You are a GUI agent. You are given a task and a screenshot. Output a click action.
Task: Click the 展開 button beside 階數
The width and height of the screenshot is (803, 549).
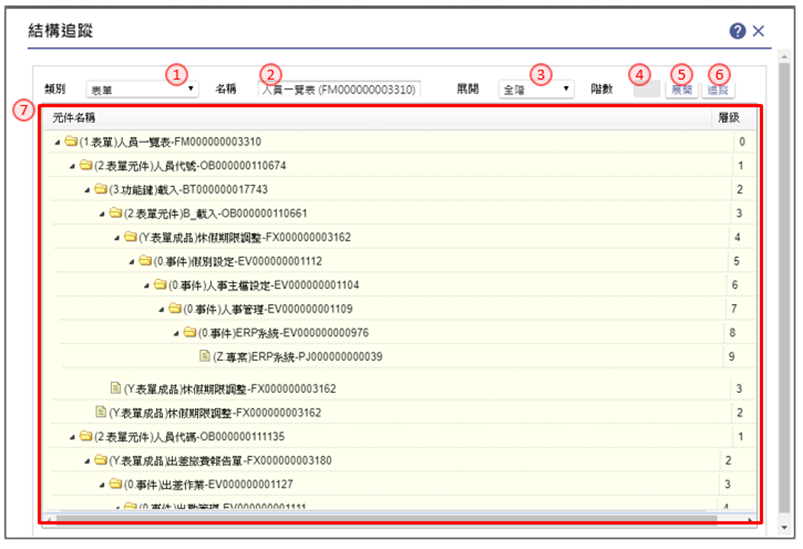(682, 90)
